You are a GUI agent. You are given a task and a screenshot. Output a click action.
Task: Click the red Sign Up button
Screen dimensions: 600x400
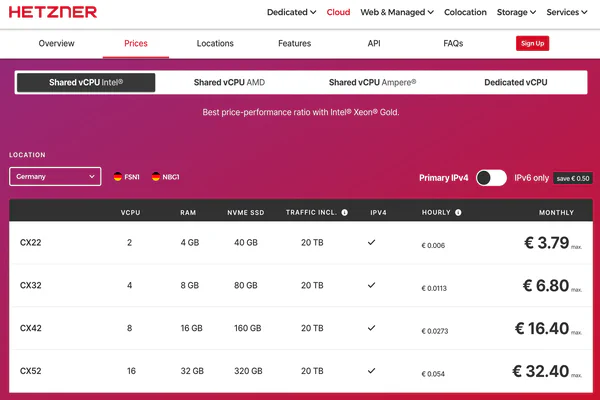pyautogui.click(x=532, y=43)
